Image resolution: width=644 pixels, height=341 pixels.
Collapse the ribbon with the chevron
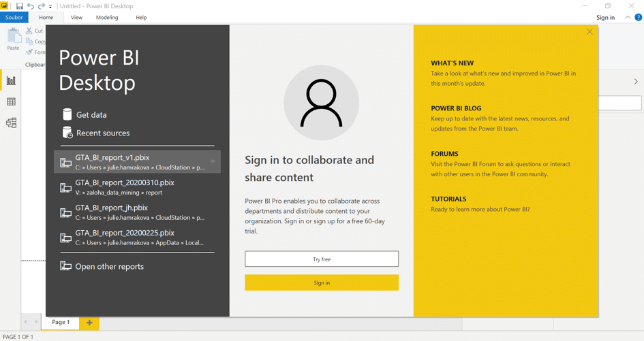628,17
